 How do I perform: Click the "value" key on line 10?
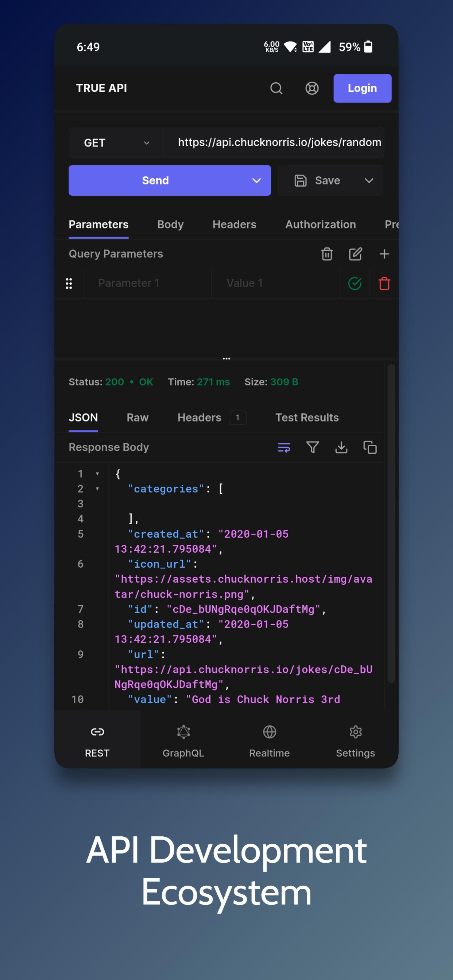coord(150,700)
